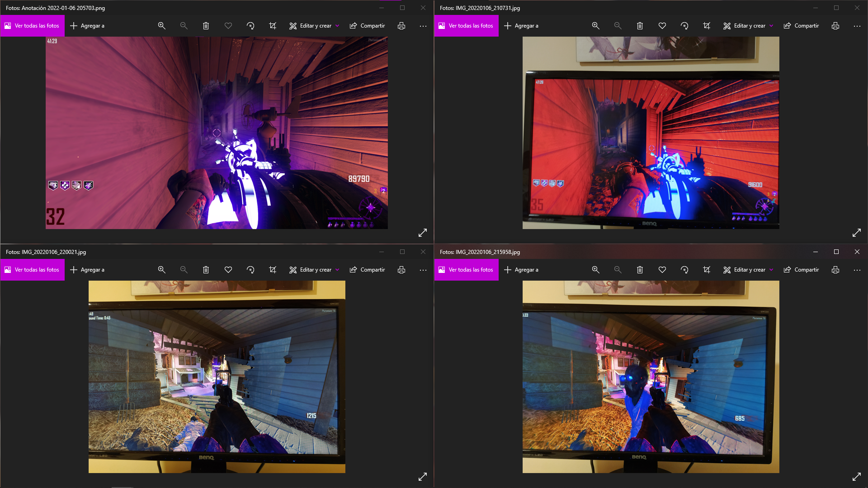
Task: Delete IMG_20220106_220021.jpg photo
Action: pyautogui.click(x=206, y=270)
